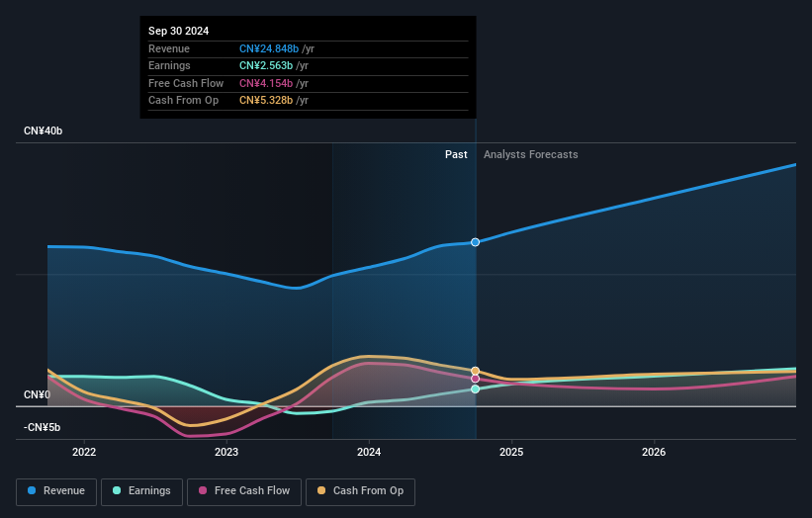Click the CN¥4.154b free cash flow value
This screenshot has width=812, height=518.
(x=266, y=83)
